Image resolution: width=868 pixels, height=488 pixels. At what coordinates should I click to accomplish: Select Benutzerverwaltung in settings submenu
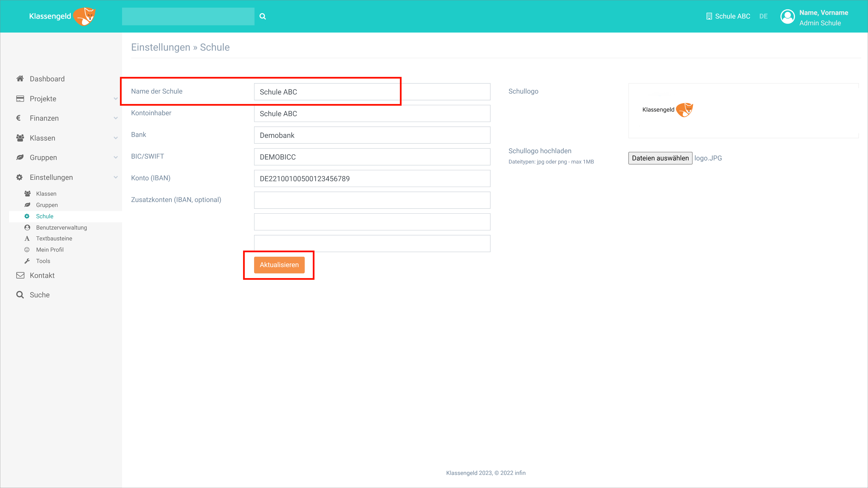(x=61, y=228)
